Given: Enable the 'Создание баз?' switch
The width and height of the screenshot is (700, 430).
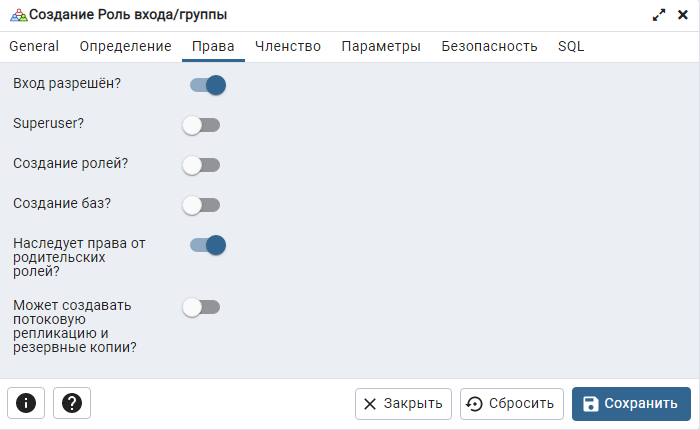Looking at the screenshot, I should 201,205.
